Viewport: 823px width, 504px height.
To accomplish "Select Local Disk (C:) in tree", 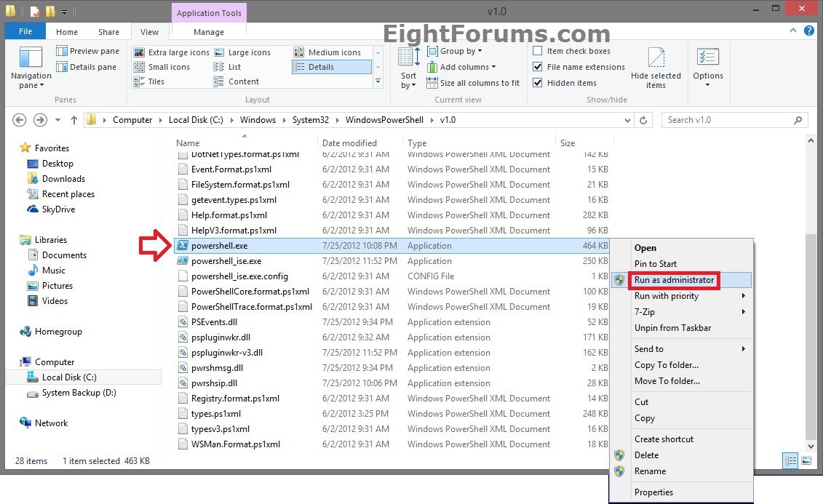I will click(69, 377).
